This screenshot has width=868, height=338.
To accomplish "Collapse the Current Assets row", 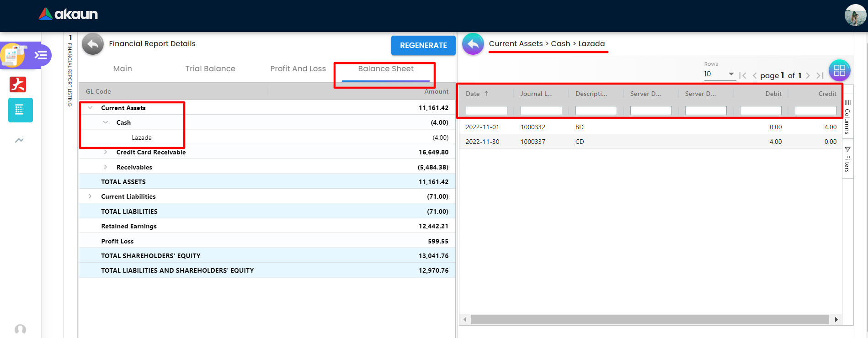I will (x=91, y=108).
